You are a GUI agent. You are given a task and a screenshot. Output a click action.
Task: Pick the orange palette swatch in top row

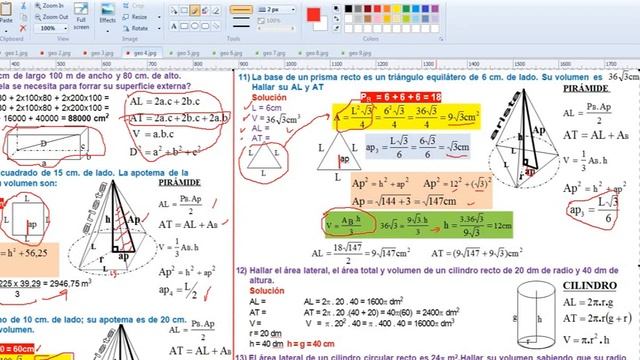387,9
